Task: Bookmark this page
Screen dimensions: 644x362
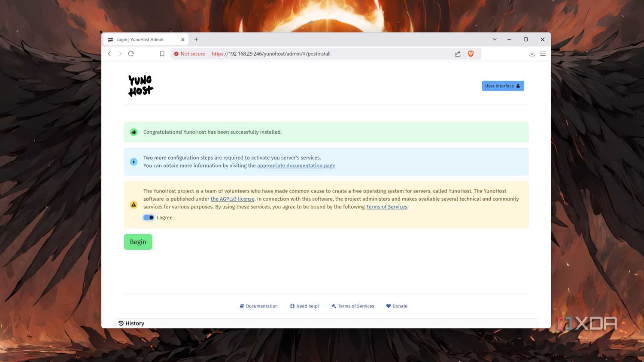Action: [162, 54]
